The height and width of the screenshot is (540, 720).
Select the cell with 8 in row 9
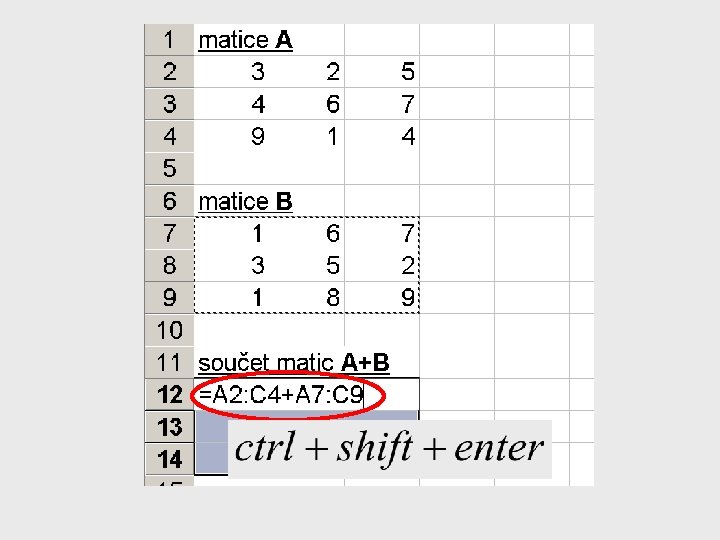332,298
